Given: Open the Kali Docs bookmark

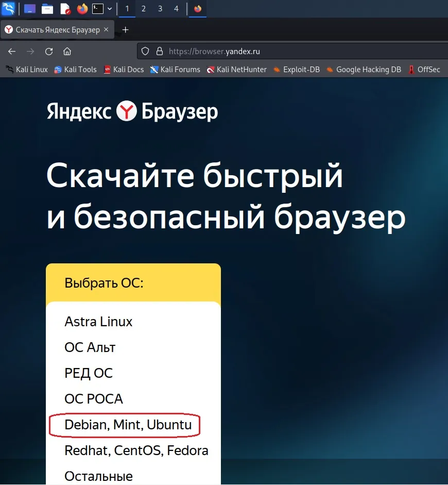Looking at the screenshot, I should [x=124, y=70].
